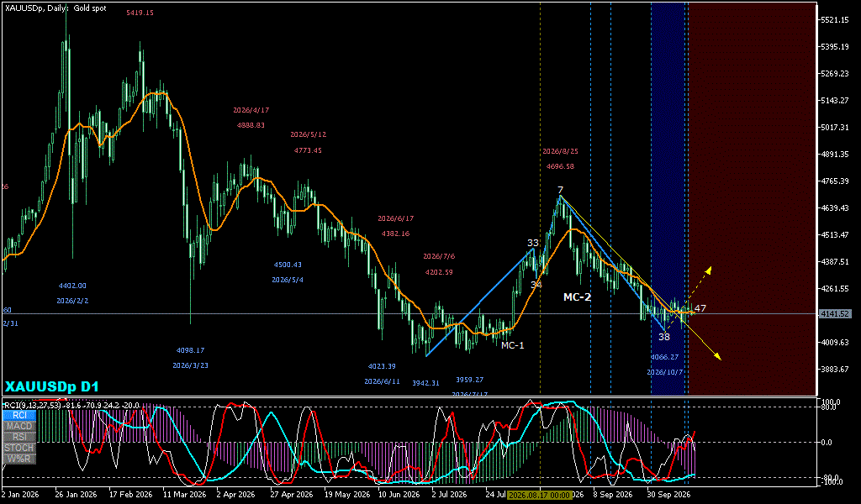This screenshot has width=861, height=504.
Task: Click the 2026/7/6 date label
Action: point(439,256)
